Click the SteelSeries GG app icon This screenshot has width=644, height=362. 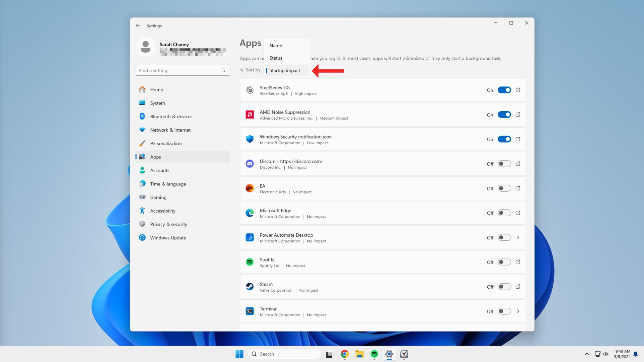click(250, 90)
